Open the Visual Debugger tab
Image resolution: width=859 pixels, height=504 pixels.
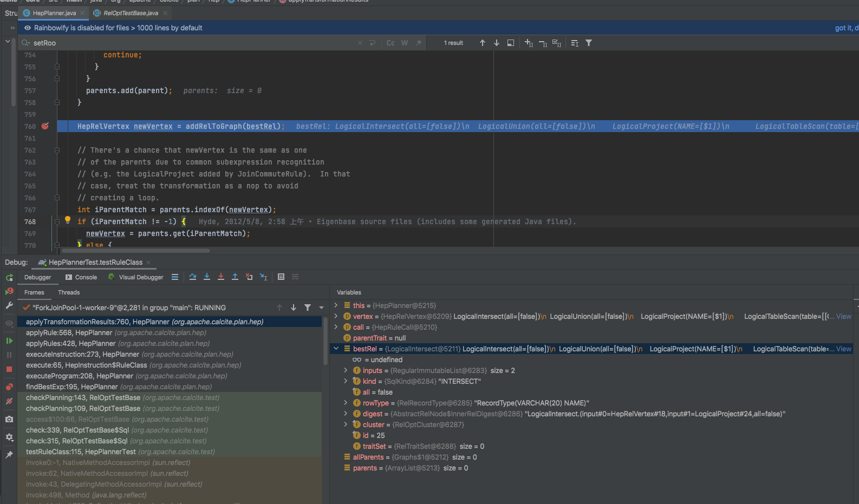[135, 277]
